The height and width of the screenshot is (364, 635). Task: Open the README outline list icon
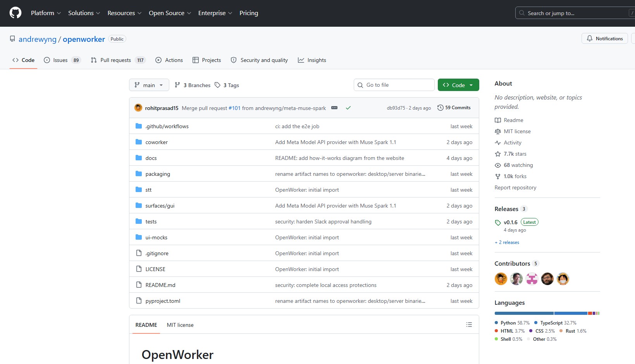click(x=469, y=325)
